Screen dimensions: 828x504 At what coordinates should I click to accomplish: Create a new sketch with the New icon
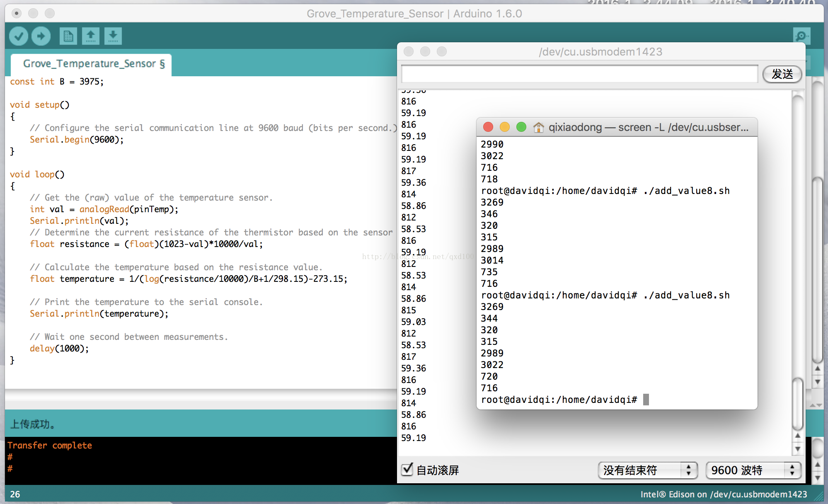68,36
